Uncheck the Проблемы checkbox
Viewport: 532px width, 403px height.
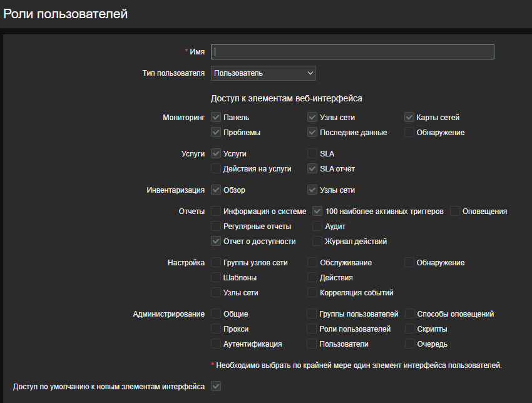216,133
